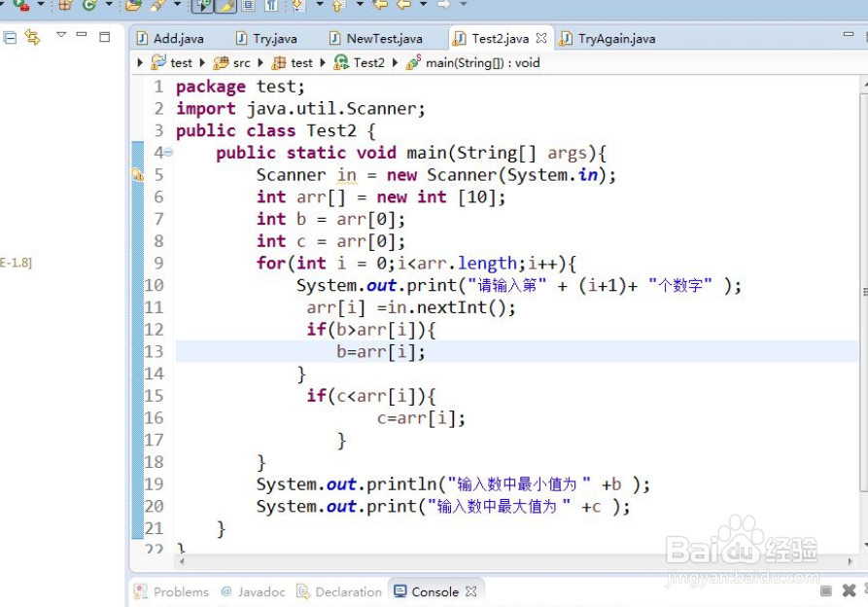Click the Console Remove Launch X icon
Screen dimensions: 868x607
click(850, 590)
